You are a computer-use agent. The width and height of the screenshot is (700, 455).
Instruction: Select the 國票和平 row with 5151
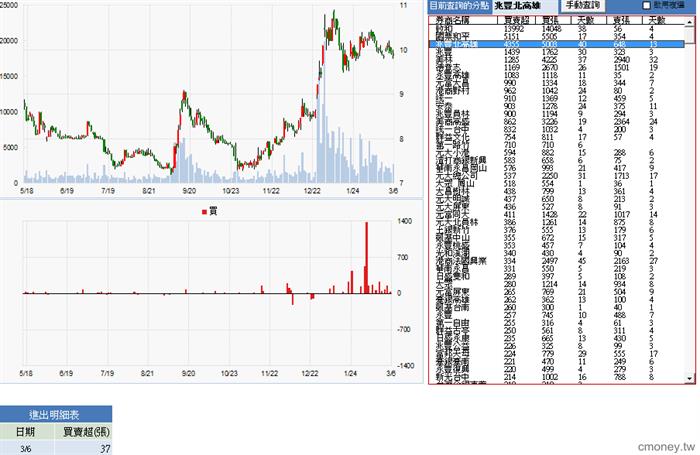click(x=557, y=37)
